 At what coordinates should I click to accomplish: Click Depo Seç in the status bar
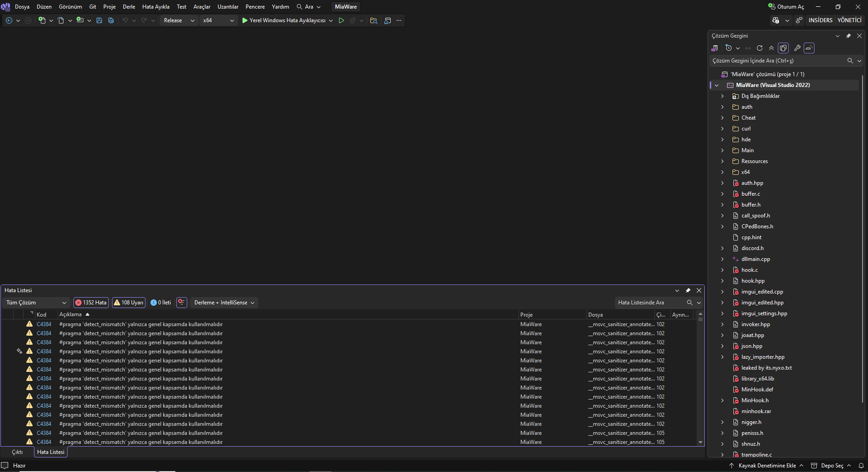tap(831, 466)
